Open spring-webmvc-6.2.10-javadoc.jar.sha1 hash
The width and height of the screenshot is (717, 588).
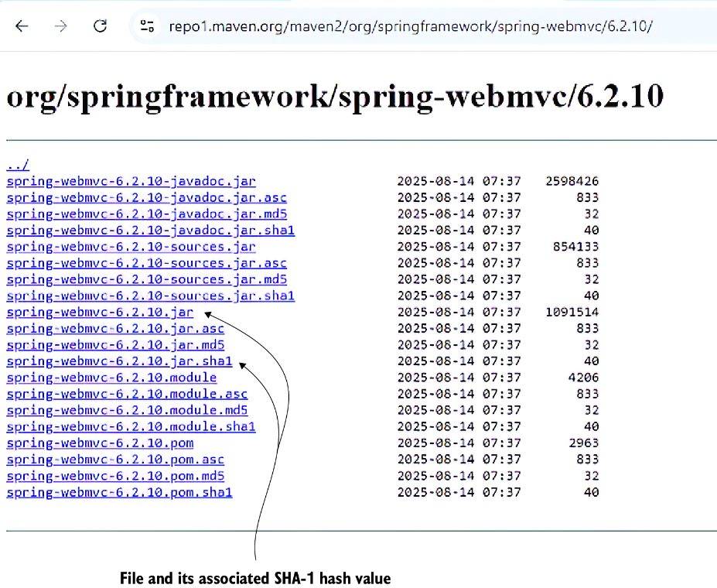tap(151, 231)
